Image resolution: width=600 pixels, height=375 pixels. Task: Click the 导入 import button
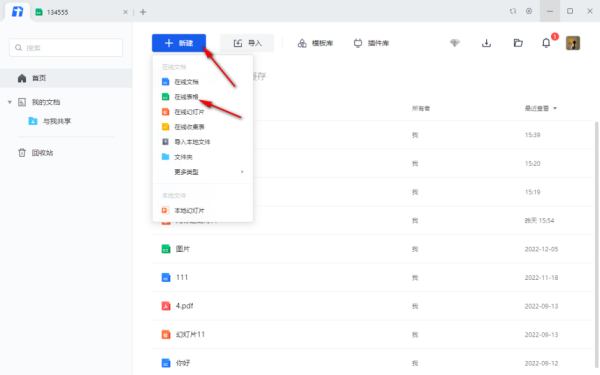(x=247, y=43)
